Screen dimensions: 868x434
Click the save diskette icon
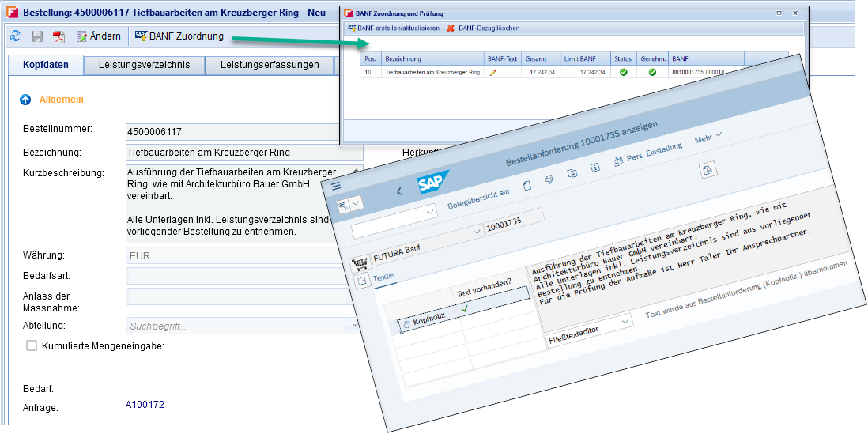[x=37, y=36]
